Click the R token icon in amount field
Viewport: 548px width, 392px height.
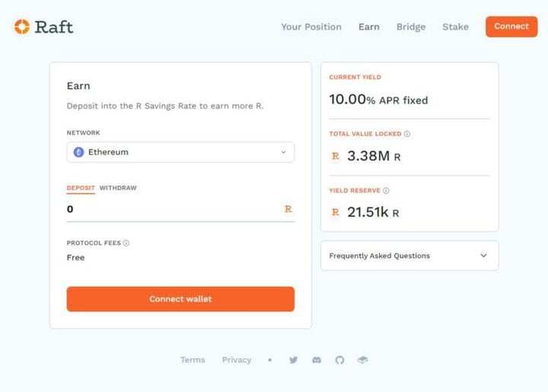[x=288, y=209]
